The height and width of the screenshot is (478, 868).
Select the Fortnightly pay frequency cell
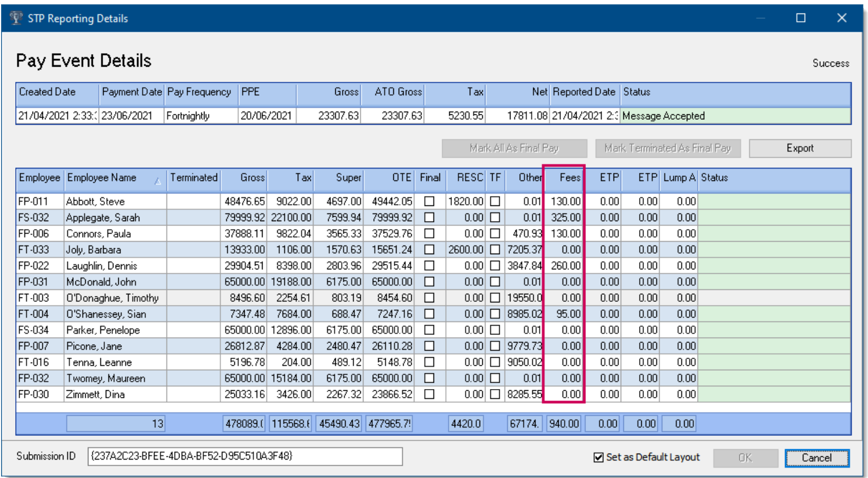coord(201,116)
